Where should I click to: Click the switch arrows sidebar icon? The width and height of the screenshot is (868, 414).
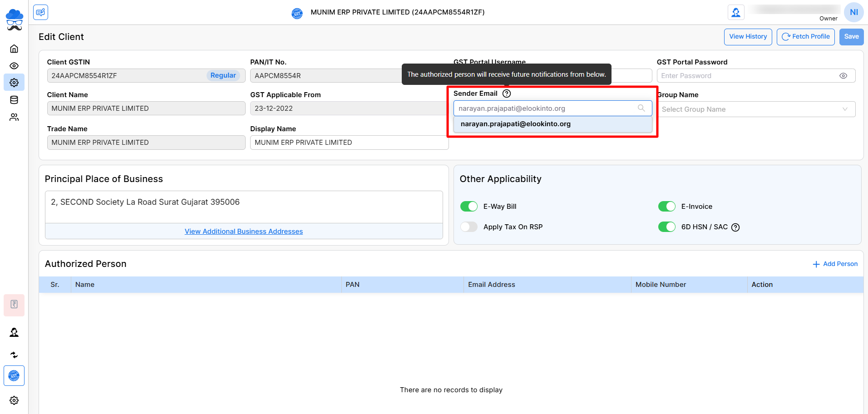(x=14, y=355)
